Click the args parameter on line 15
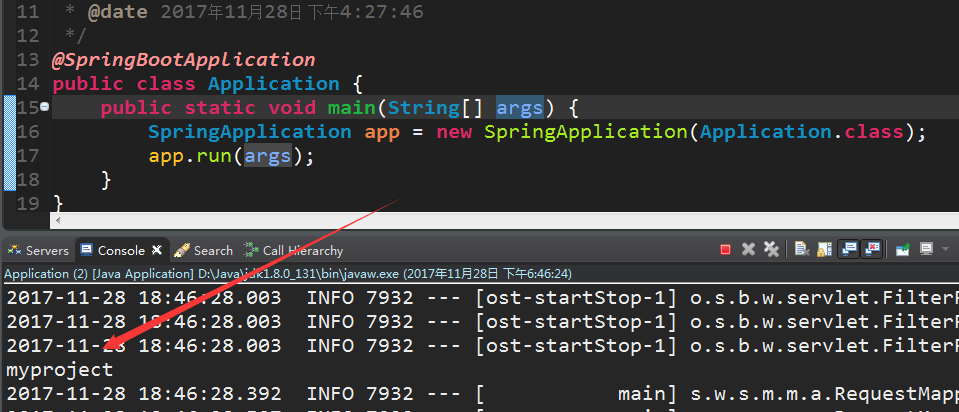Viewport: 959px width, 412px height. pos(519,108)
